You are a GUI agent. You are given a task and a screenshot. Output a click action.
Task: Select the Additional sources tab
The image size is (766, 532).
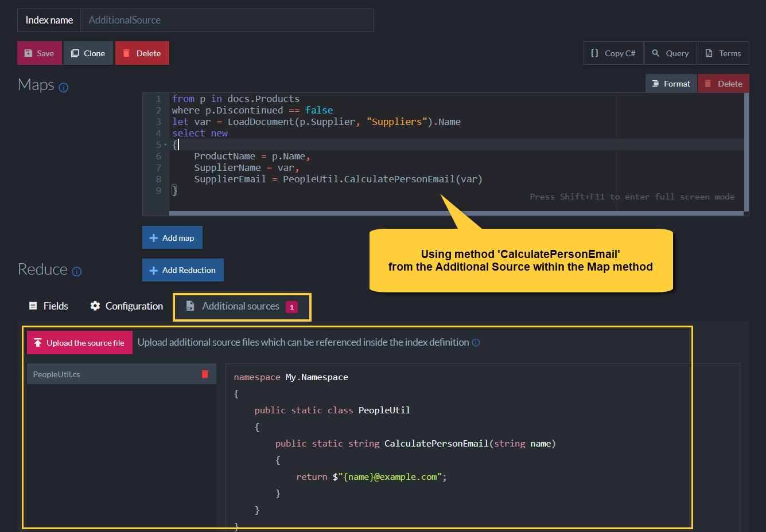pyautogui.click(x=242, y=307)
